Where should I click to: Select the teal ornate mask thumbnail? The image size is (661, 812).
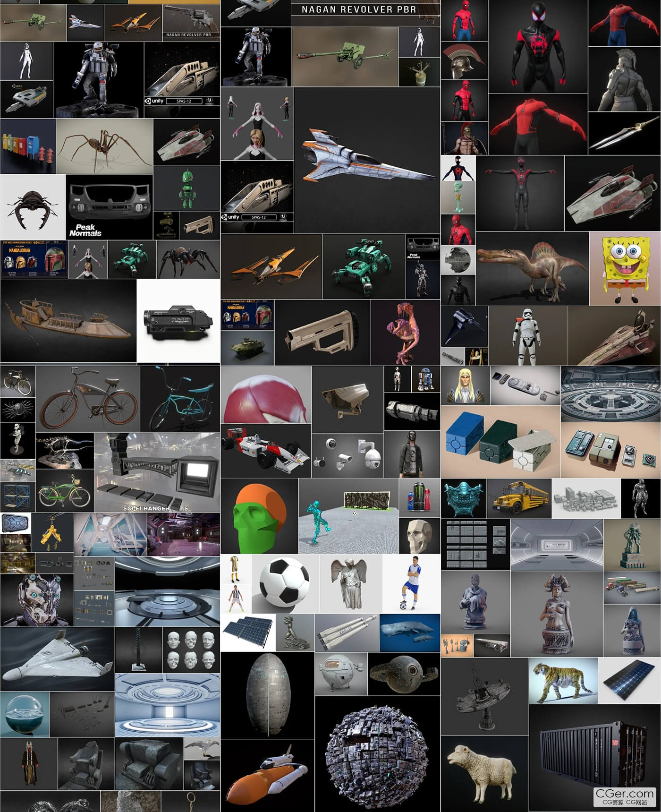point(464,498)
